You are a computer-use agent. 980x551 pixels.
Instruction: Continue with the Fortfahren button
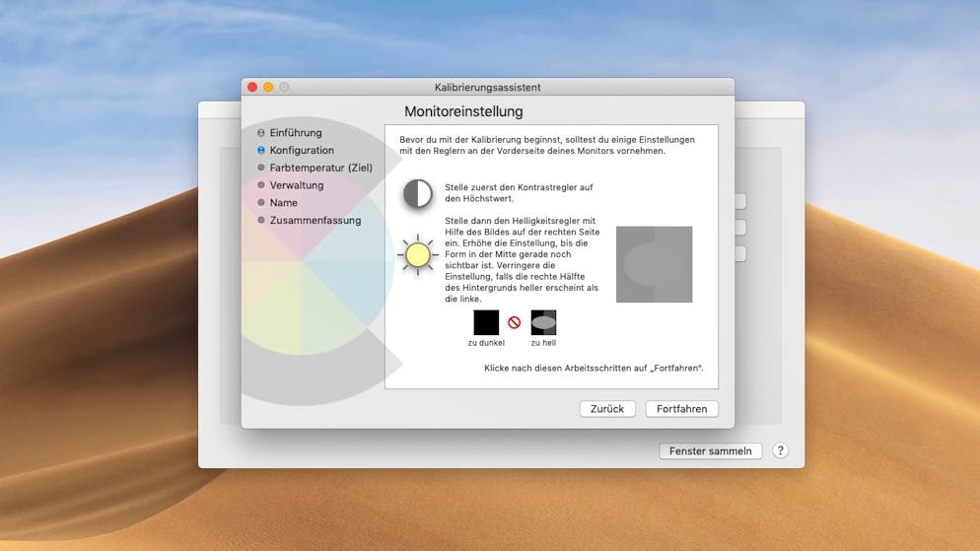pyautogui.click(x=682, y=408)
